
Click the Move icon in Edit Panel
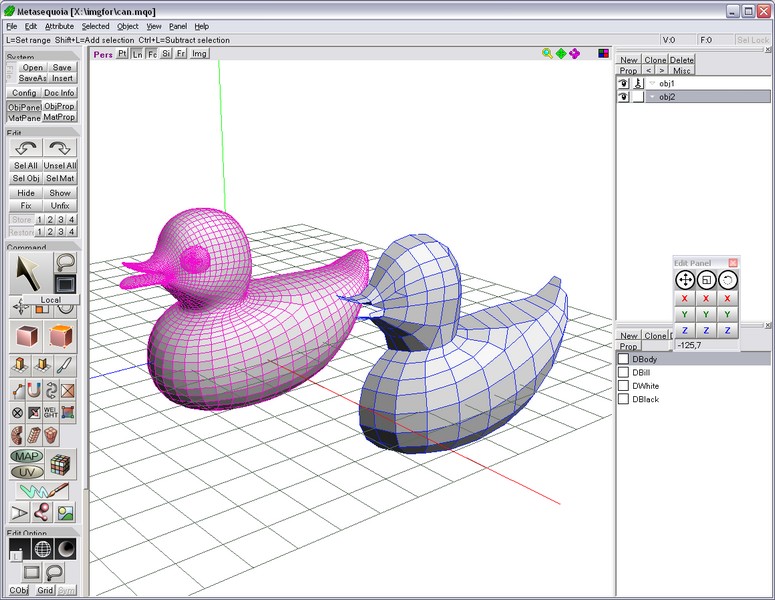685,280
